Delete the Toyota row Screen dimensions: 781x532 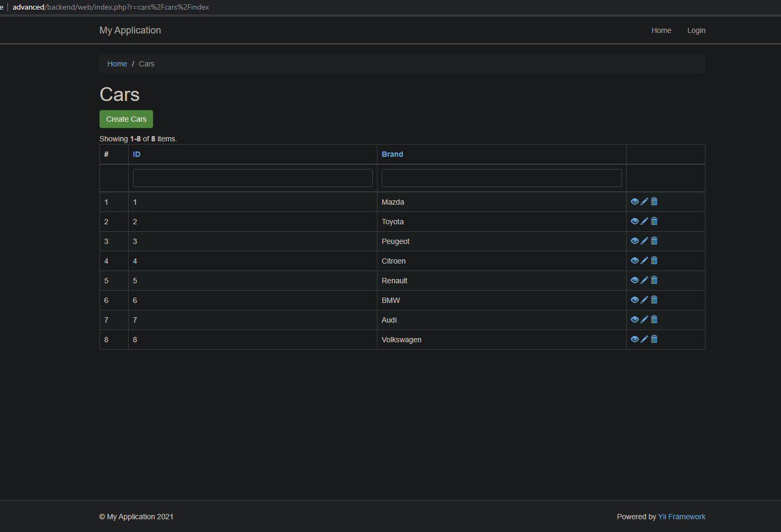(654, 221)
